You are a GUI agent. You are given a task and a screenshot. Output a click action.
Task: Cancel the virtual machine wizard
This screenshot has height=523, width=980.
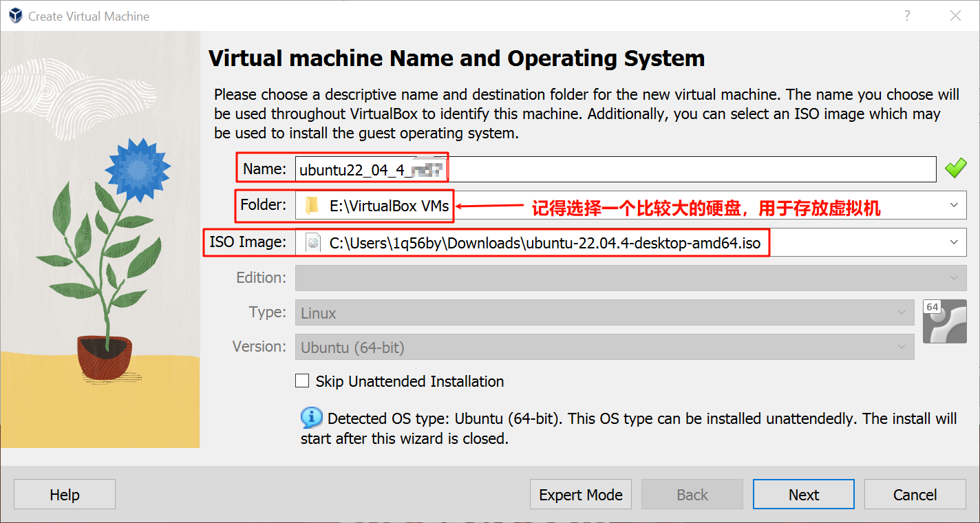pos(915,495)
